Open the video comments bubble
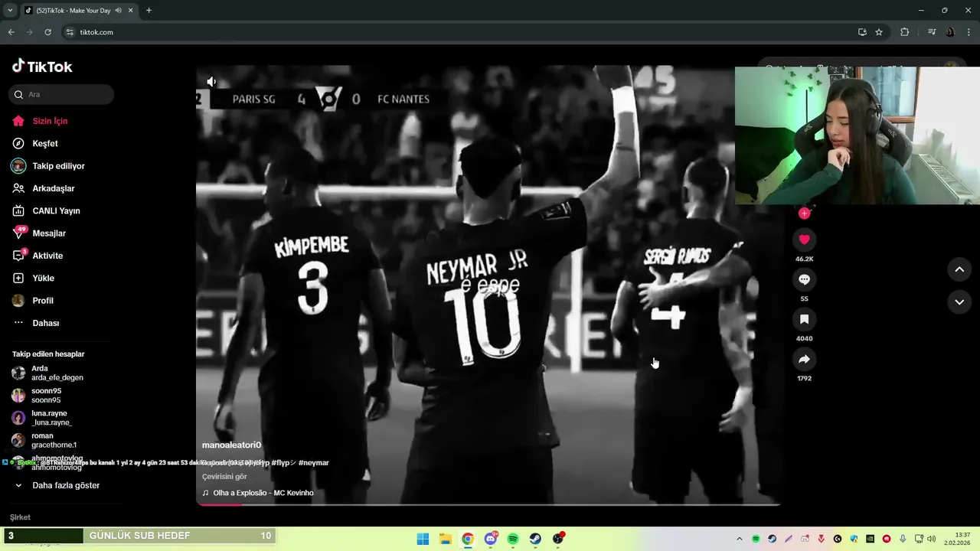Screen dimensions: 980x551 804,279
